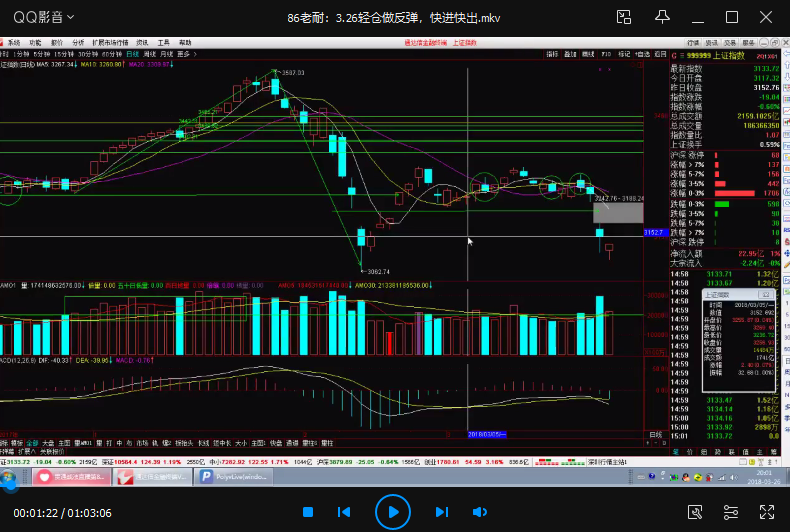This screenshot has height=532, width=790.
Task: Skip to the previous video
Action: (344, 513)
